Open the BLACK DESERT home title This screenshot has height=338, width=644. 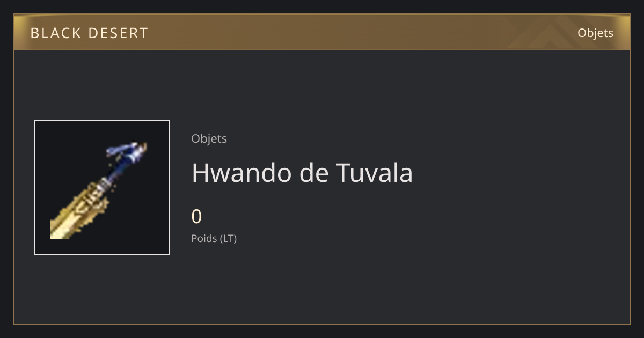(x=89, y=33)
